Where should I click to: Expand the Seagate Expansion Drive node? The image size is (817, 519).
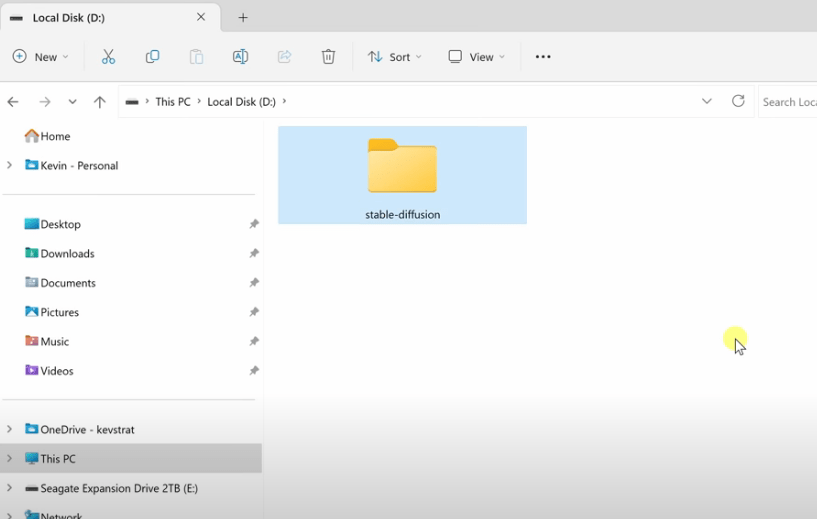[9, 489]
